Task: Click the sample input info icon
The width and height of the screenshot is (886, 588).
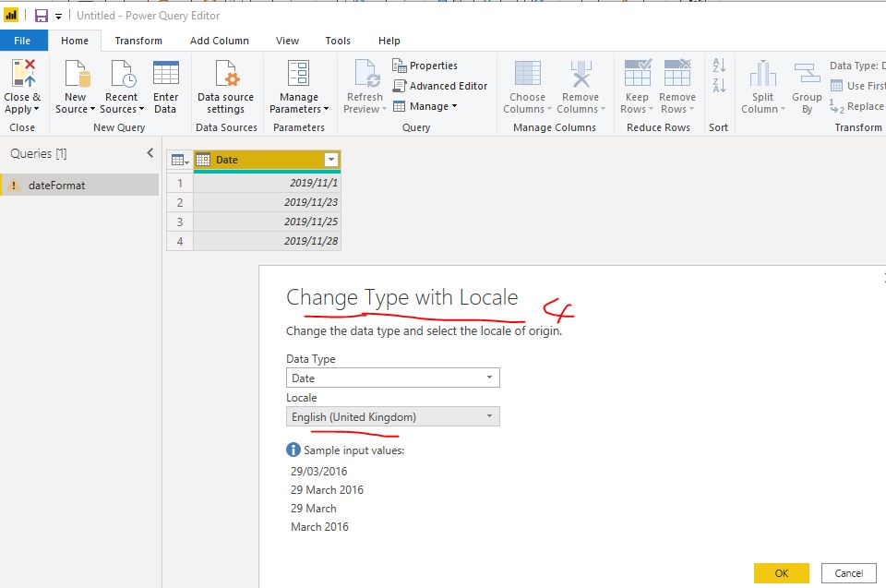Action: 293,450
